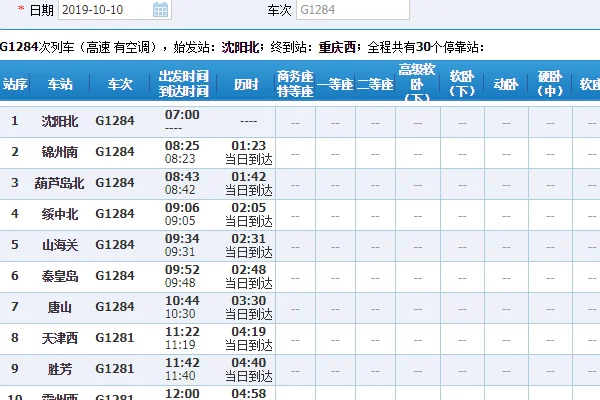Click arrival time 10:30 for 唐山

(x=180, y=314)
